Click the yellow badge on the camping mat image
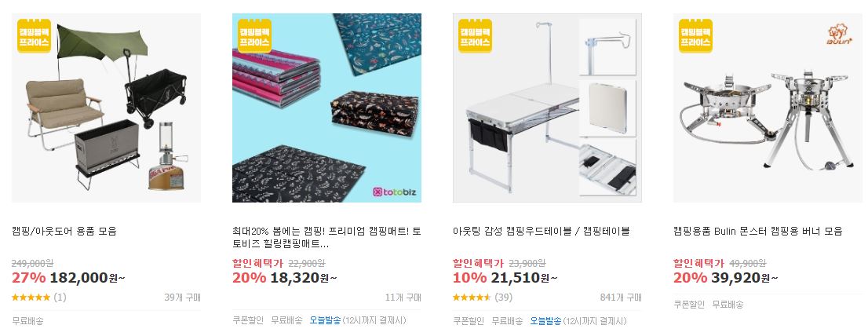The width and height of the screenshot is (868, 336). point(254,36)
